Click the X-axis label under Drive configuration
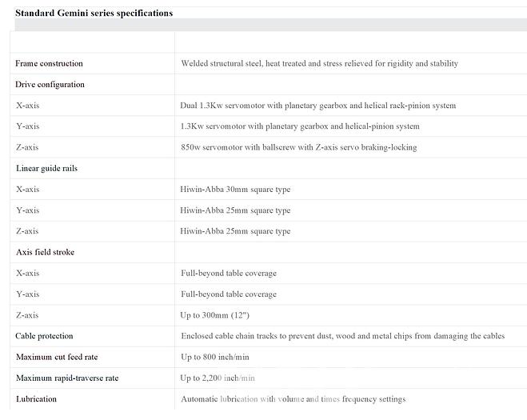 pyautogui.click(x=28, y=106)
